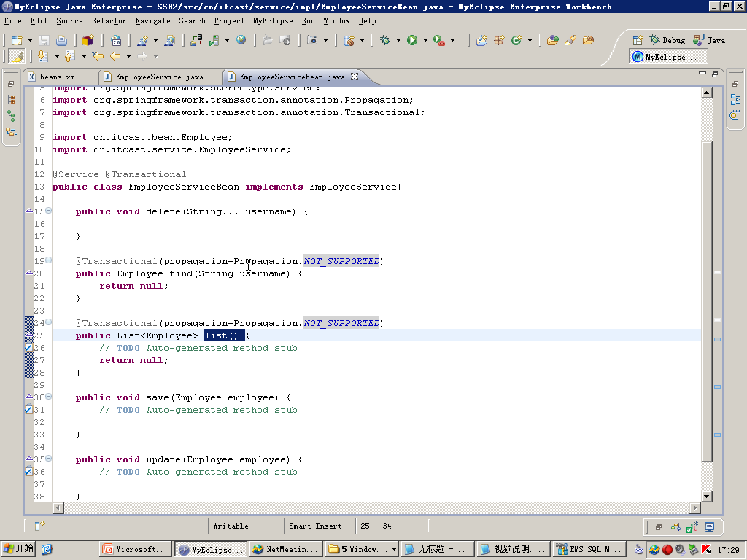Open the MyEclipse menu
The height and width of the screenshot is (560, 747).
(x=273, y=21)
